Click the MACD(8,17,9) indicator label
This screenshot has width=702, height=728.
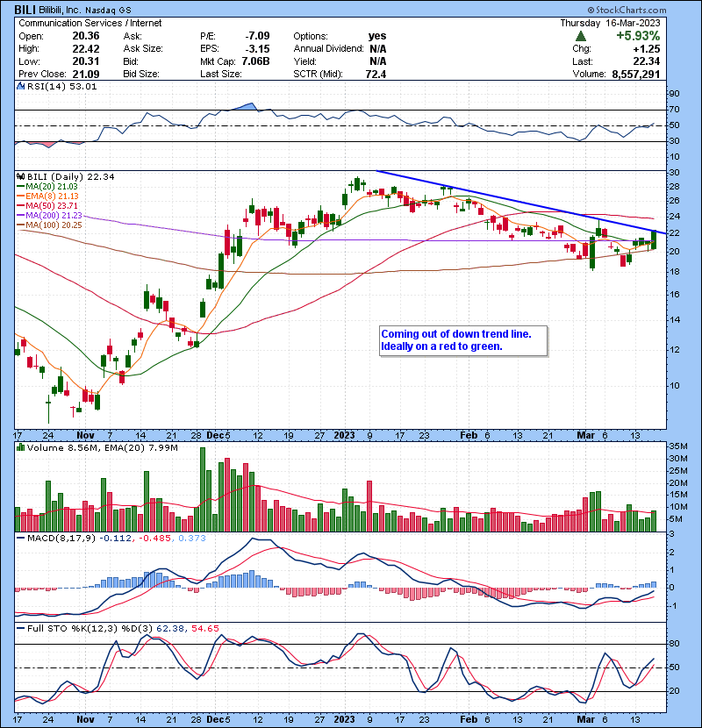click(61, 539)
